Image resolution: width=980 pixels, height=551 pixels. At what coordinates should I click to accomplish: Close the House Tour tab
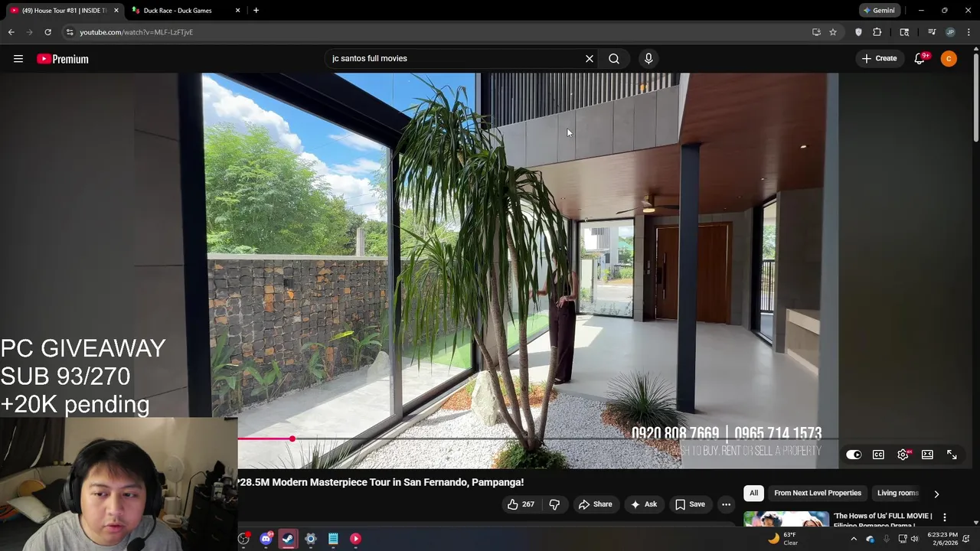coord(116,11)
